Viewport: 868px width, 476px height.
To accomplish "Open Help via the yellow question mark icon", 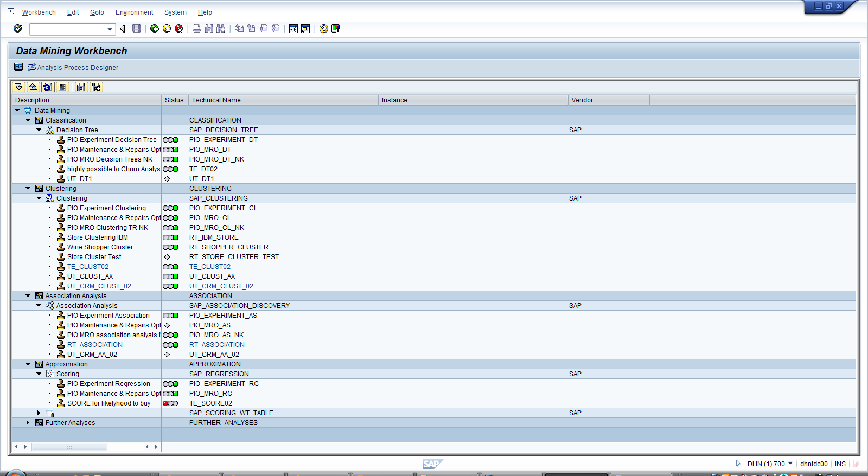I will click(x=324, y=29).
